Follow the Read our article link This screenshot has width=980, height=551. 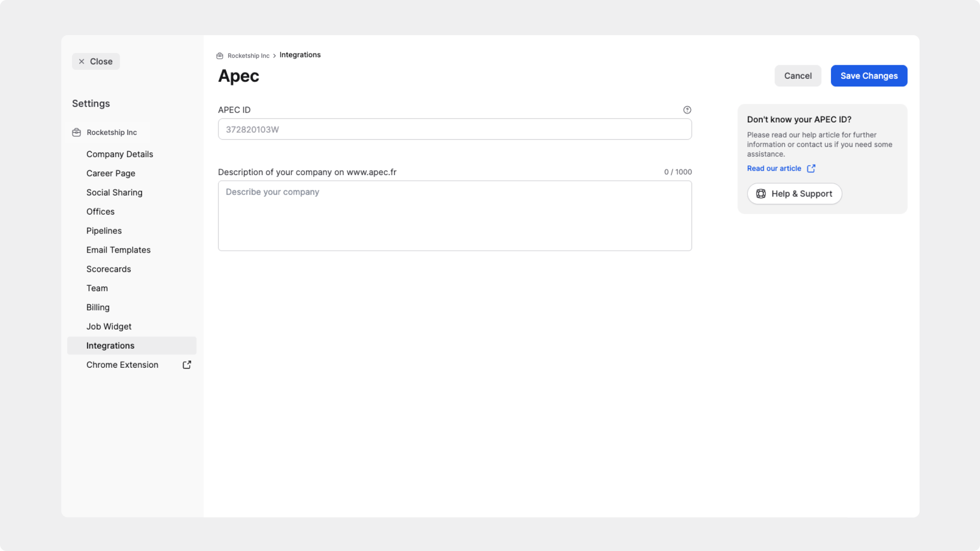774,168
